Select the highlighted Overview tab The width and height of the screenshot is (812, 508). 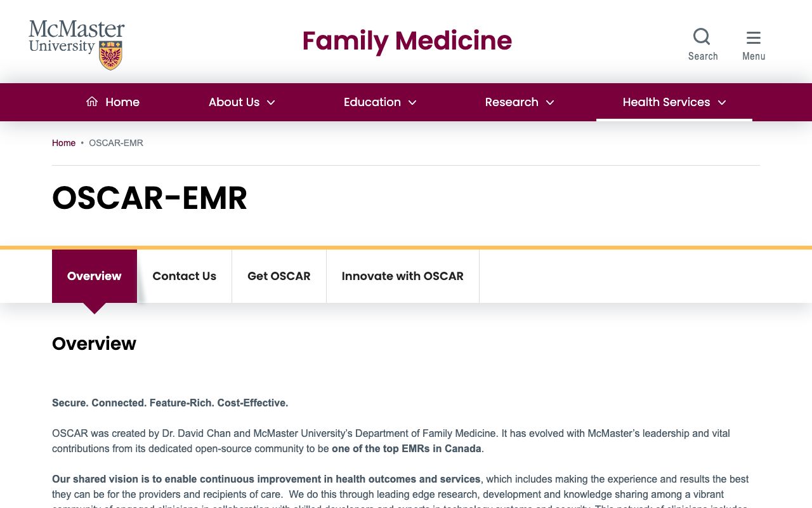pyautogui.click(x=94, y=276)
